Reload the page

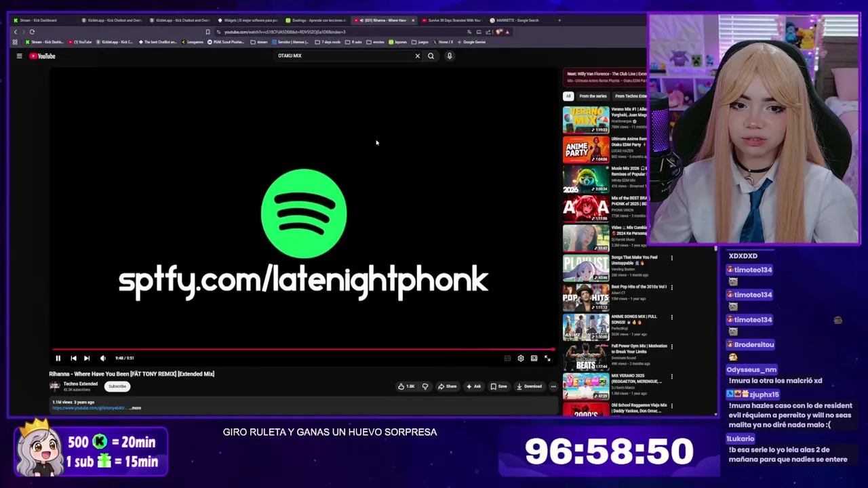pos(32,32)
